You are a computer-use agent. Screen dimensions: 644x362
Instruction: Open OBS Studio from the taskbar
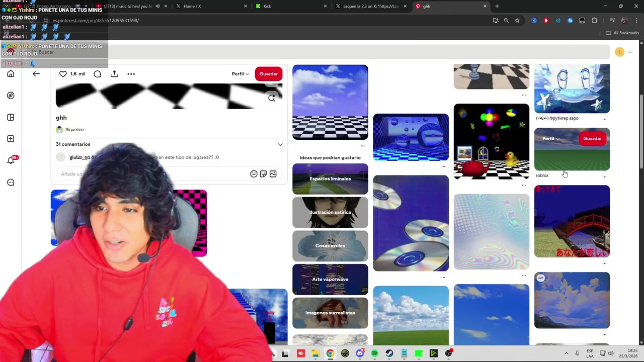(448, 353)
